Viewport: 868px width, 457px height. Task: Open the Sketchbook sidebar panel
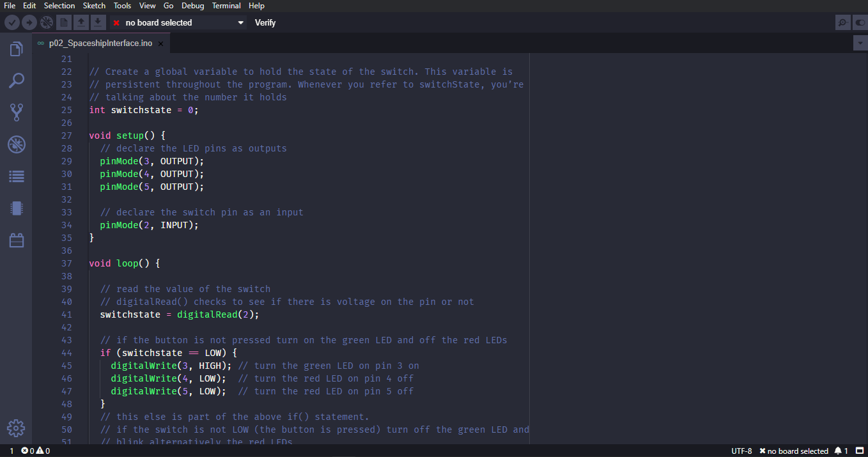point(16,49)
